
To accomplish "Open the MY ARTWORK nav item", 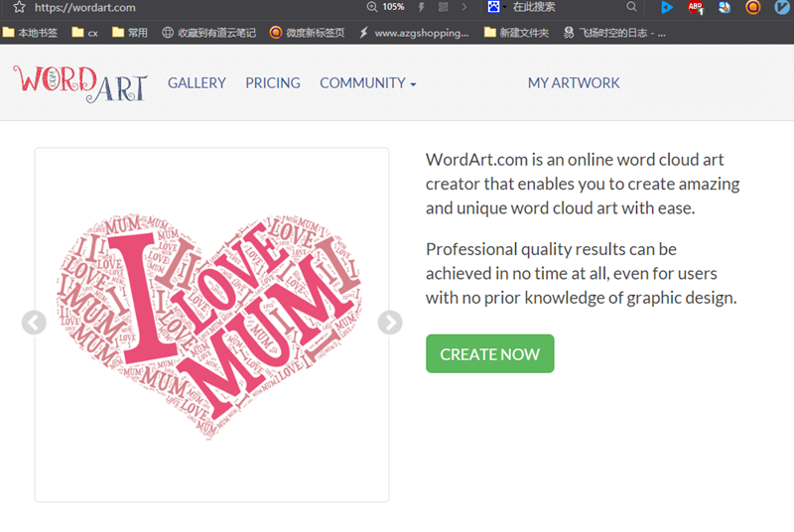I will coord(574,83).
